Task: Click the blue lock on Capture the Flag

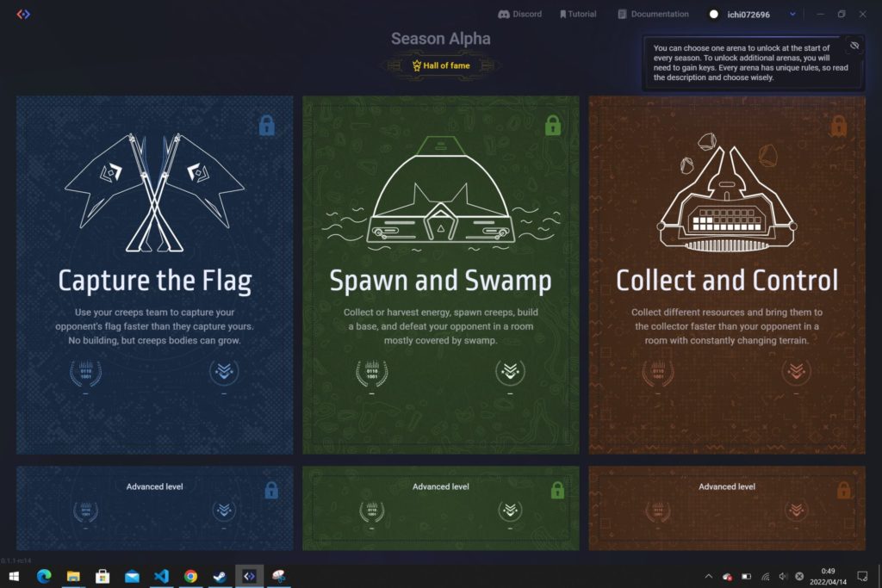Action: click(267, 126)
